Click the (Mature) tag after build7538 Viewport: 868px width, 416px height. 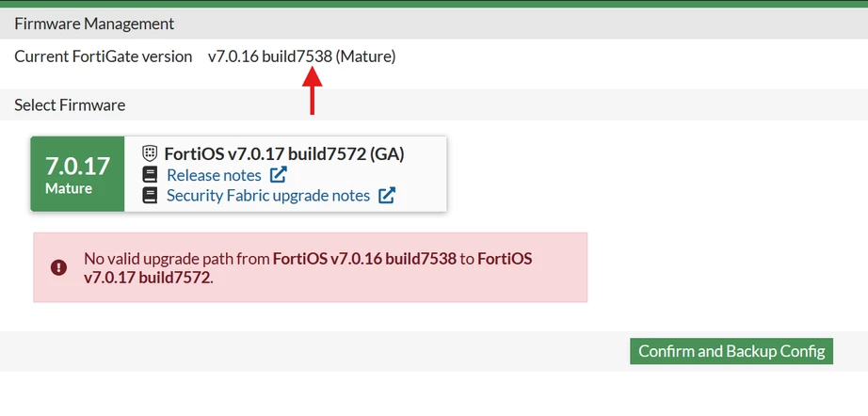pyautogui.click(x=365, y=56)
